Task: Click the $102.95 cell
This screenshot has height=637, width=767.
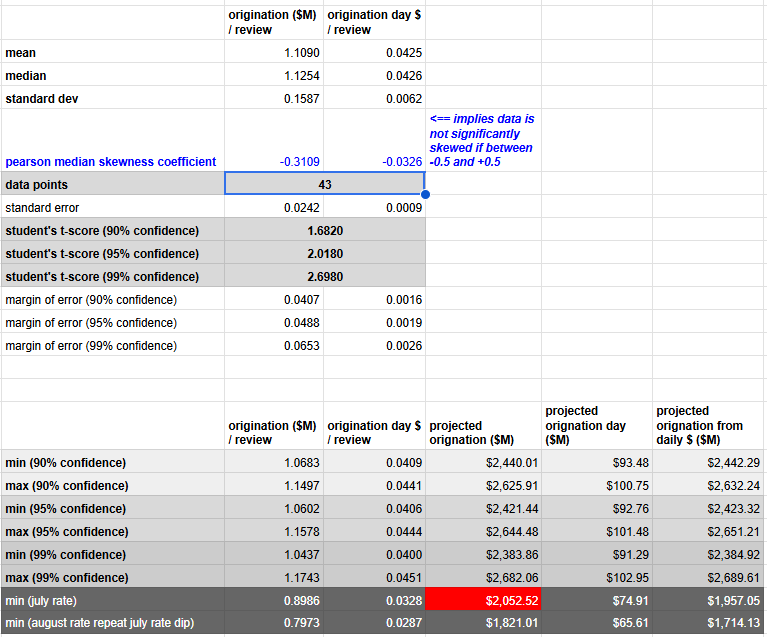Action: [x=628, y=577]
